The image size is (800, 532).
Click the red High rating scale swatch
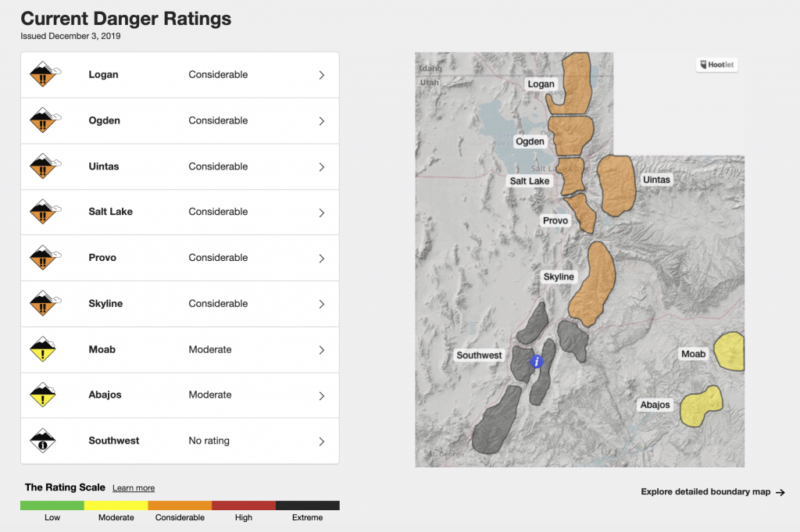click(244, 505)
